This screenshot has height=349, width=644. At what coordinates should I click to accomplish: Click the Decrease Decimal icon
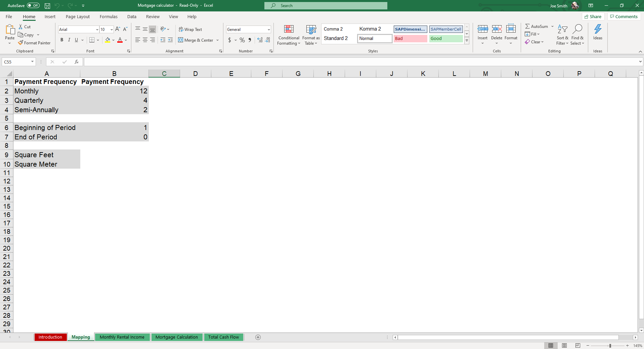267,40
